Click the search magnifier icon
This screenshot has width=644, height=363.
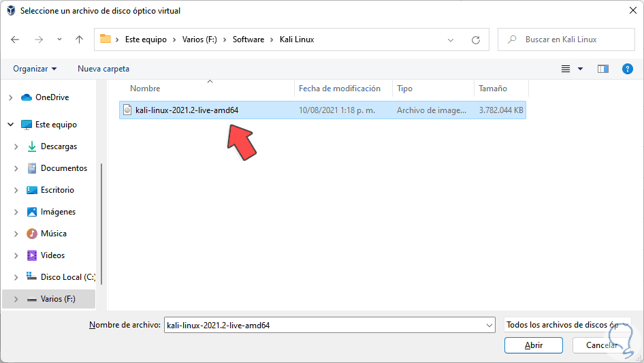(512, 40)
